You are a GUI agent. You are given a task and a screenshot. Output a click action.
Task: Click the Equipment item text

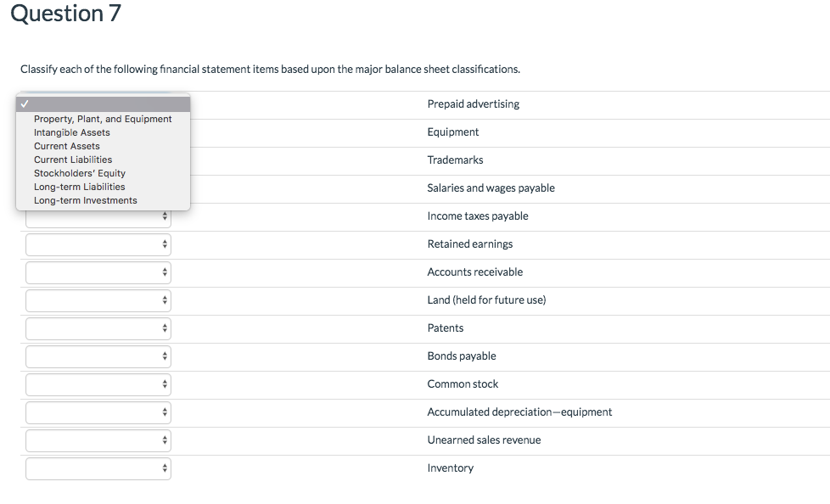pos(453,132)
